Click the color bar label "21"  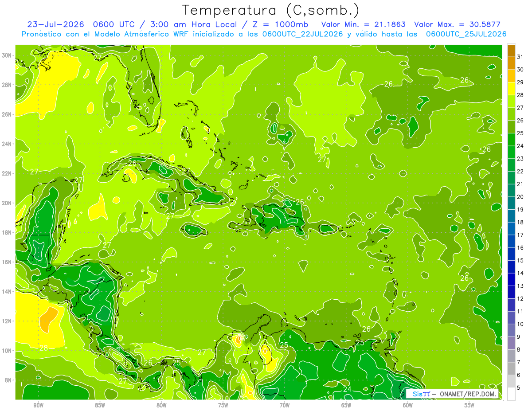click(x=520, y=184)
